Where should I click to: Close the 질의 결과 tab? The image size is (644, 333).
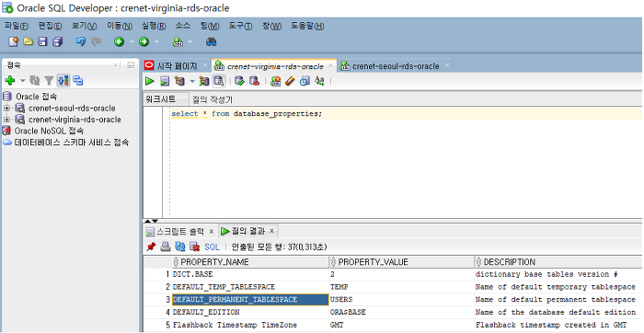point(271,231)
